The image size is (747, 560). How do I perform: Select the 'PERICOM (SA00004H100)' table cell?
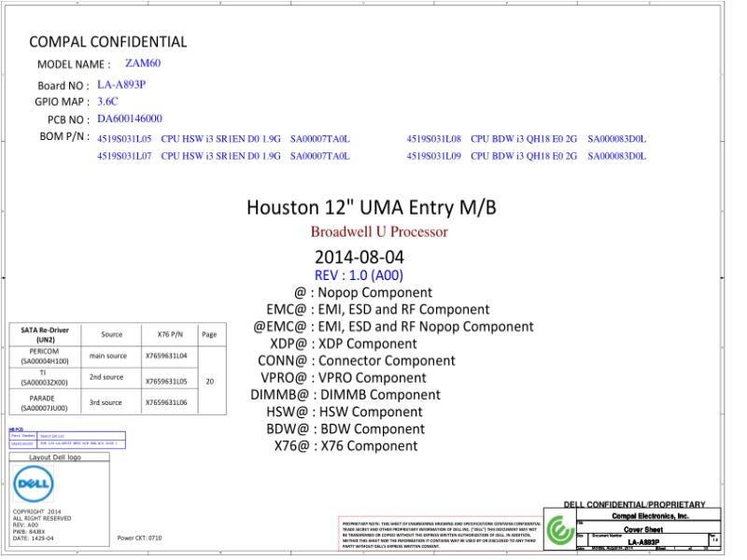pos(44,357)
